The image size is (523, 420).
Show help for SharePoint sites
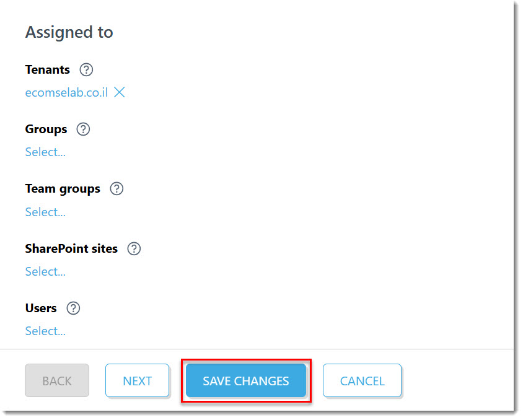tap(134, 249)
